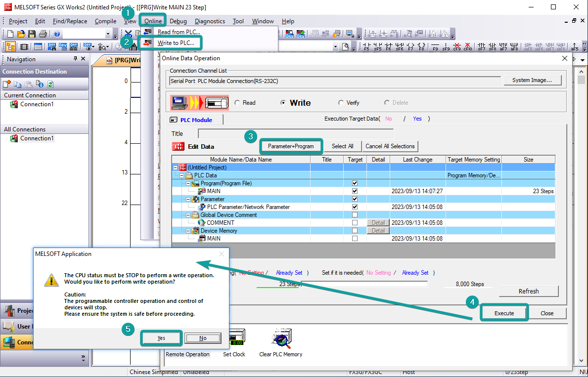
Task: Uncheck the PLC Parameter/Network Parameter checkbox
Action: [355, 207]
